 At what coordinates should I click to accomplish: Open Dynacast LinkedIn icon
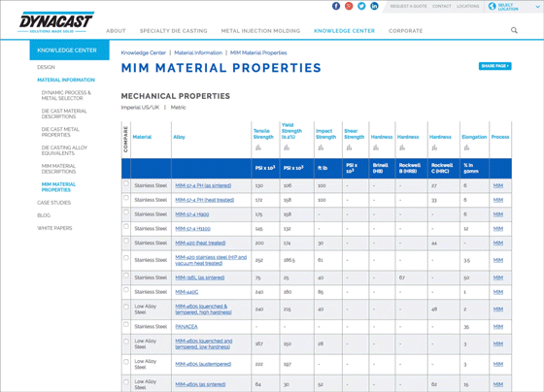pos(374,6)
